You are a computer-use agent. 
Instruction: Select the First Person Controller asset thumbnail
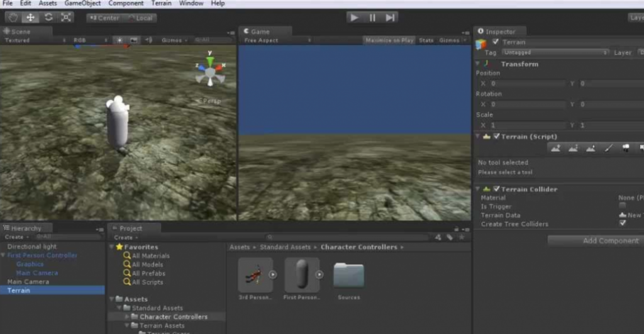point(302,275)
